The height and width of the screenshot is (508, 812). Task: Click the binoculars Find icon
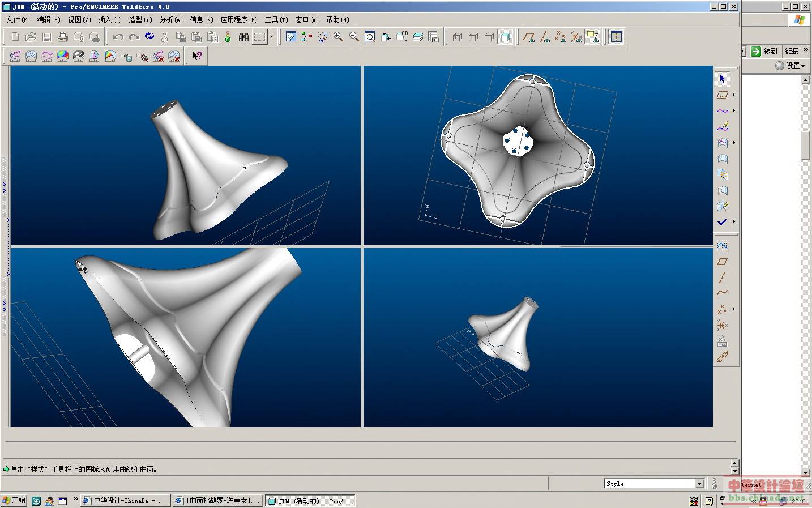(x=243, y=37)
